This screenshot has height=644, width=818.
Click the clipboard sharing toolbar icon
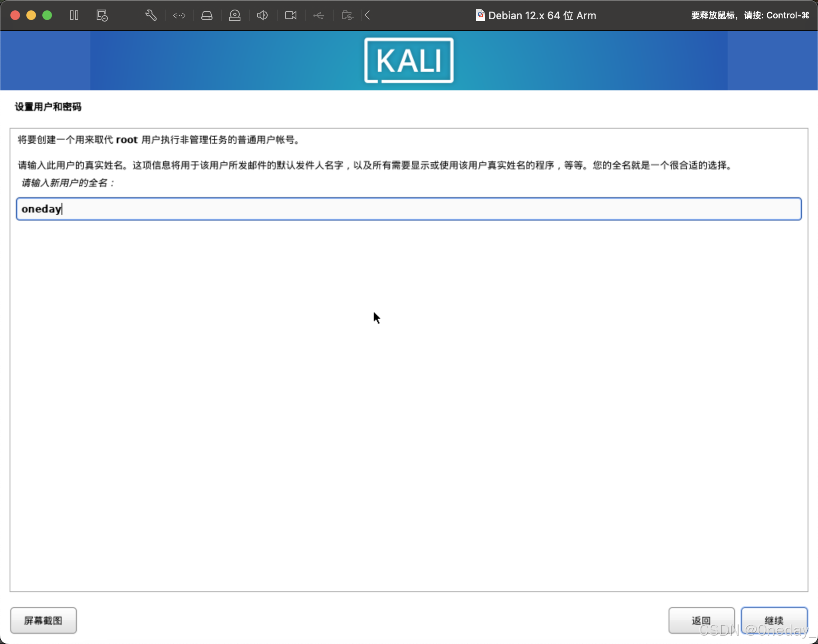pyautogui.click(x=347, y=15)
